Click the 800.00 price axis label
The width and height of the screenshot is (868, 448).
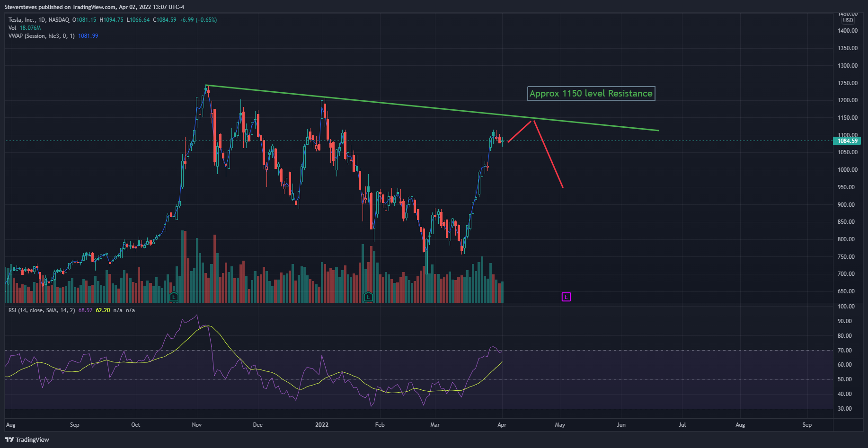click(x=846, y=239)
